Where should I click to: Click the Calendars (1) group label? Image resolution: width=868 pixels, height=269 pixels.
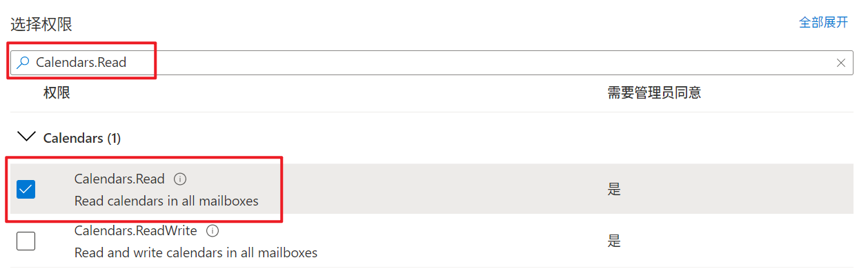click(82, 138)
